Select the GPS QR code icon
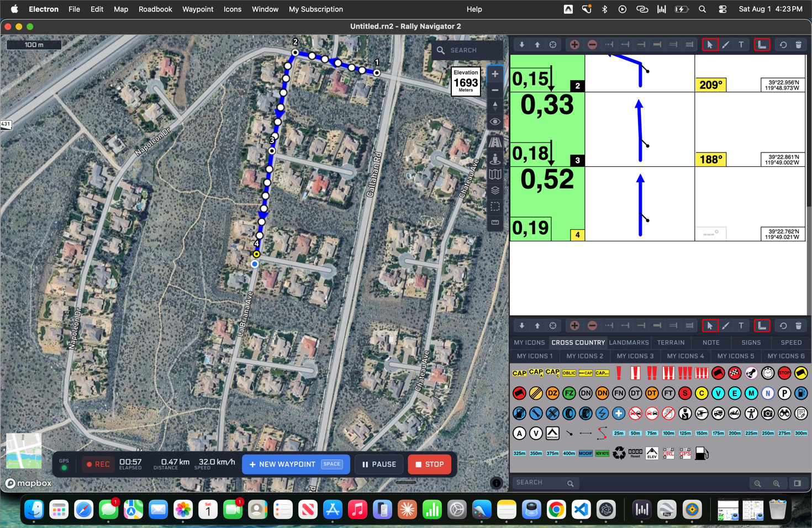The image size is (812, 528). [685, 453]
